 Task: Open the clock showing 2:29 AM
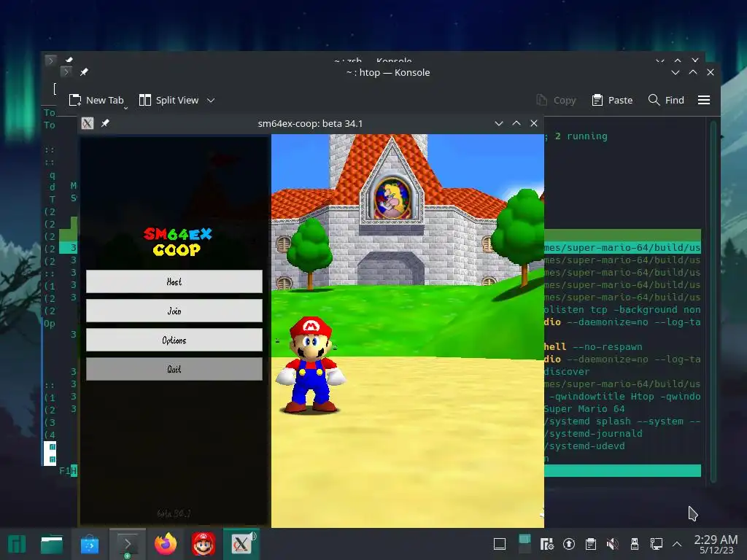tap(716, 544)
